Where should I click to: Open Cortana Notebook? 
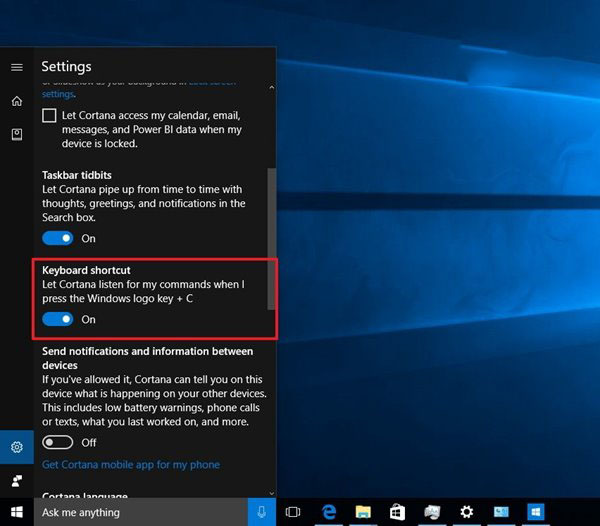17,134
